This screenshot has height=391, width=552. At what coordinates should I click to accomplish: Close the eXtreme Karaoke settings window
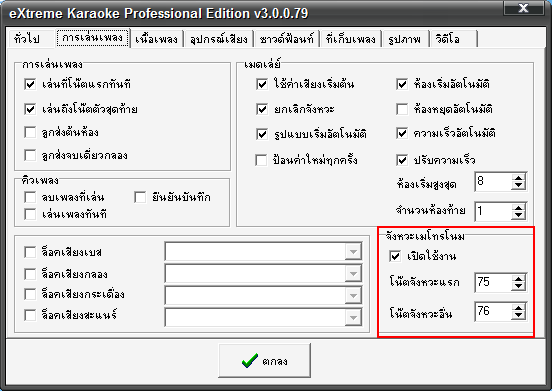click(x=523, y=8)
